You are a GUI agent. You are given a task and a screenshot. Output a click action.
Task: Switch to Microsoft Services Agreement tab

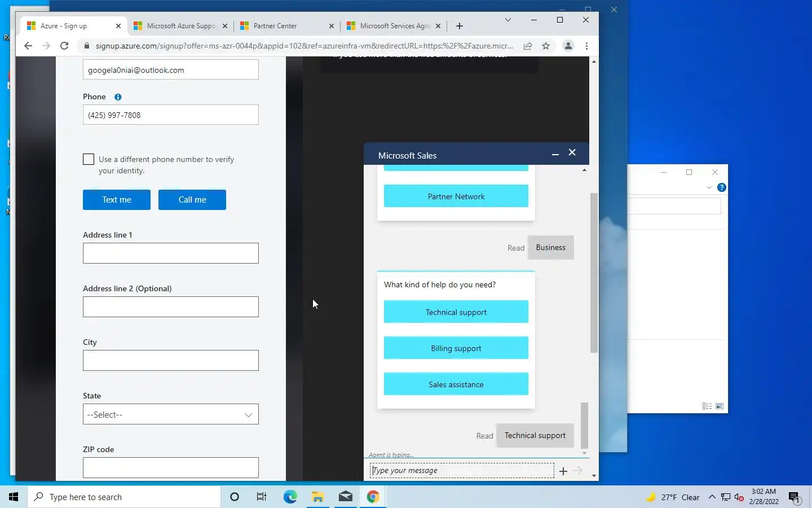(394, 26)
